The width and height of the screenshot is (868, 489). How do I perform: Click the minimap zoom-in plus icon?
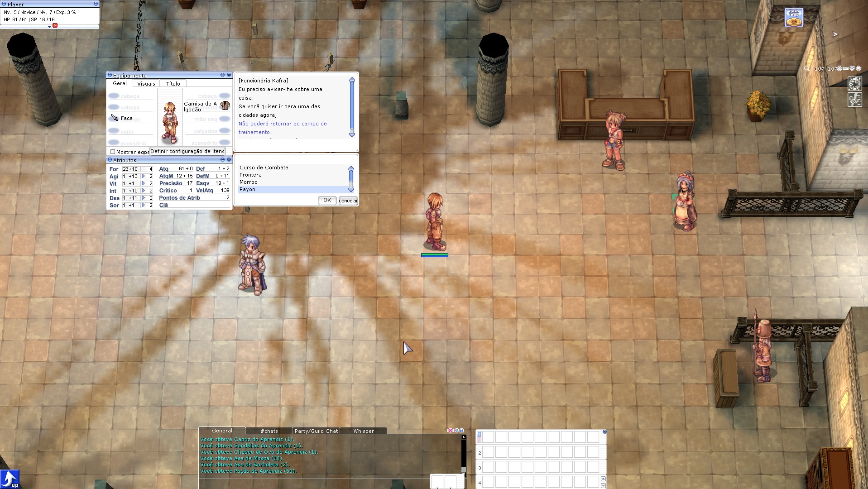click(x=839, y=69)
